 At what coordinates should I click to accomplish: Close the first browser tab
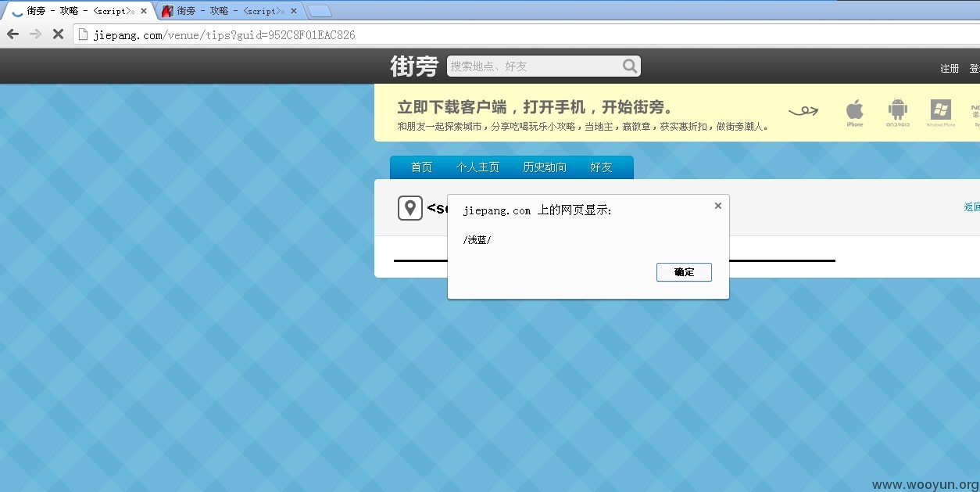tap(144, 11)
